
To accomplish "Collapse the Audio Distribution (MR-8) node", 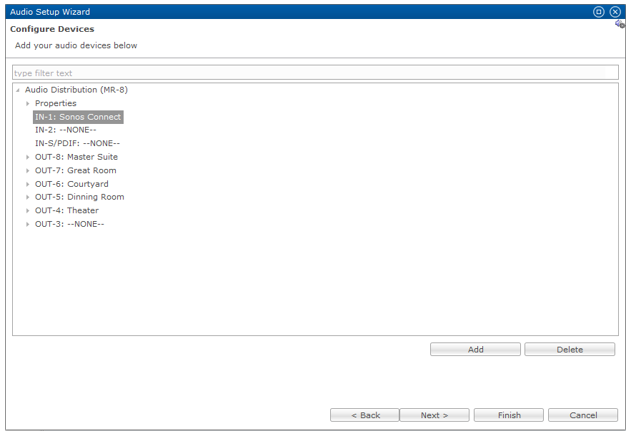I will click(x=18, y=90).
